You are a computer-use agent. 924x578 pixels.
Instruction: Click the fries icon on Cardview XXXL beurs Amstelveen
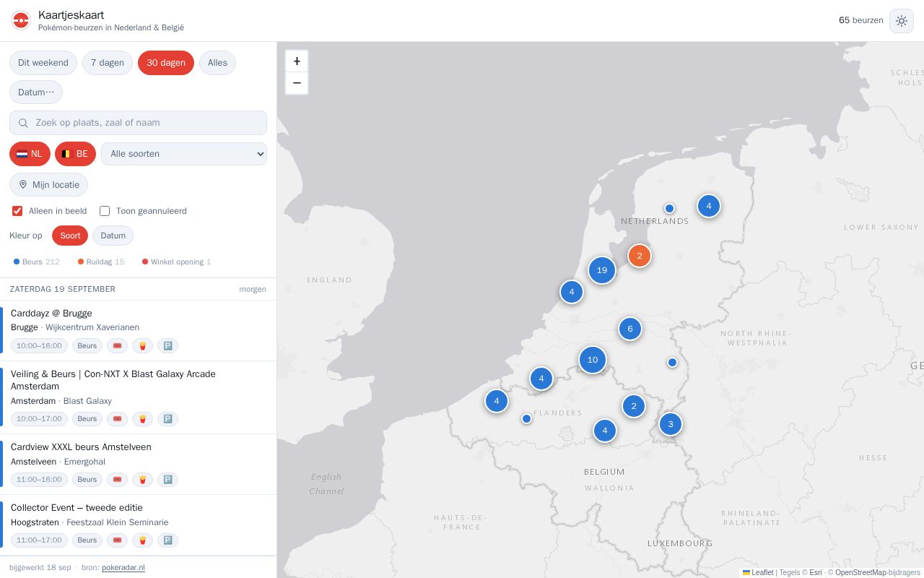click(142, 480)
